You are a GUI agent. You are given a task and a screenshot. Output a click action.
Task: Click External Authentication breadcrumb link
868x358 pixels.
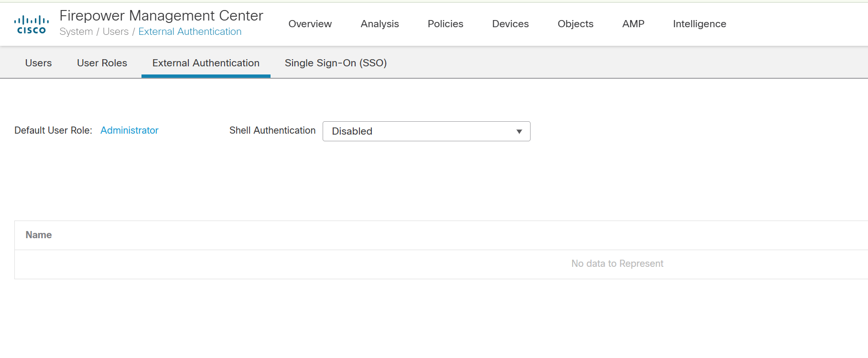click(190, 32)
